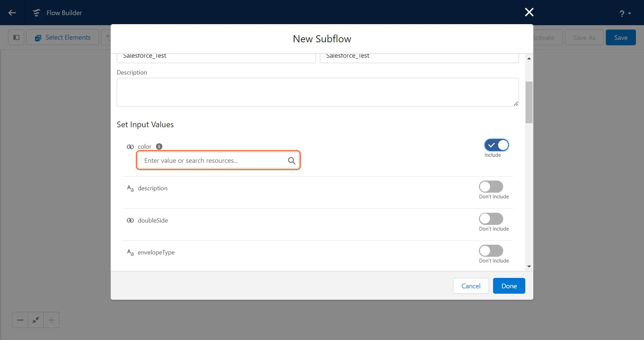644x340 pixels.
Task: Click the Save button in toolbar
Action: [621, 38]
